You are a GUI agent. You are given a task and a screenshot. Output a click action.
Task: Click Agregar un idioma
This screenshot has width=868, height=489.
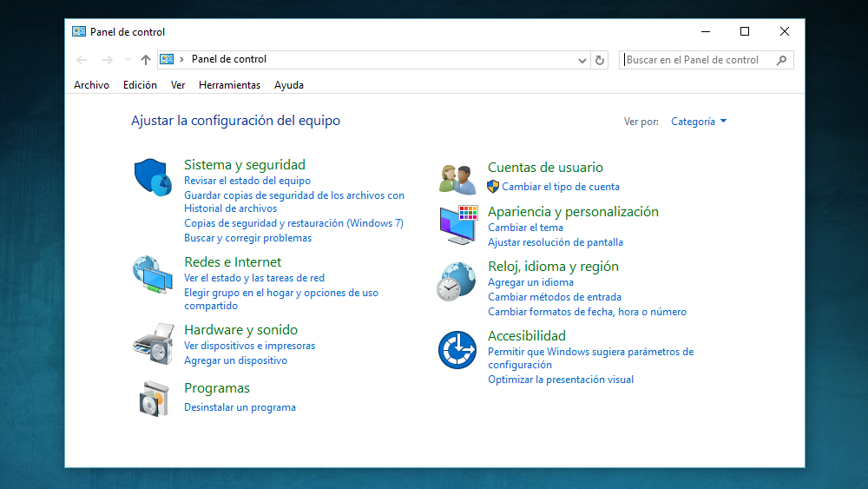[x=530, y=282]
